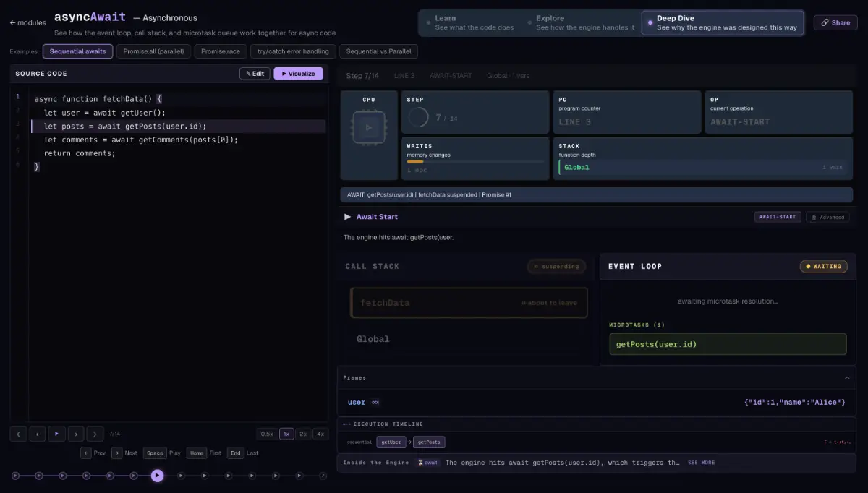Viewport: 868px width, 493px height.
Task: Go back to modules
Action: click(x=27, y=22)
